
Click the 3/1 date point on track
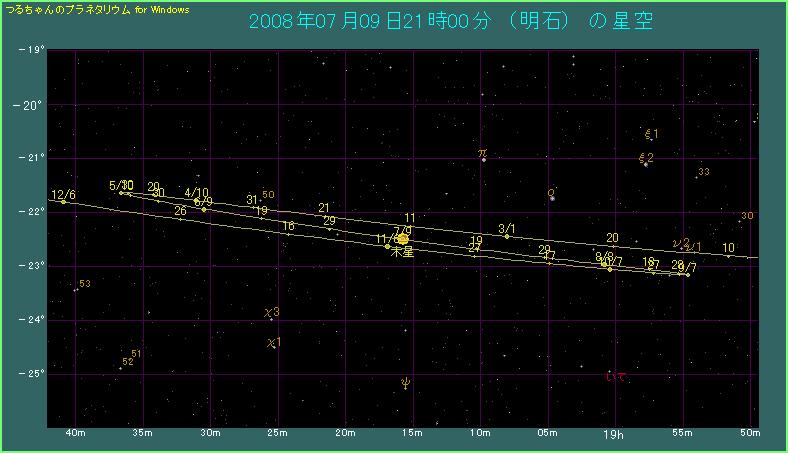[x=507, y=236]
